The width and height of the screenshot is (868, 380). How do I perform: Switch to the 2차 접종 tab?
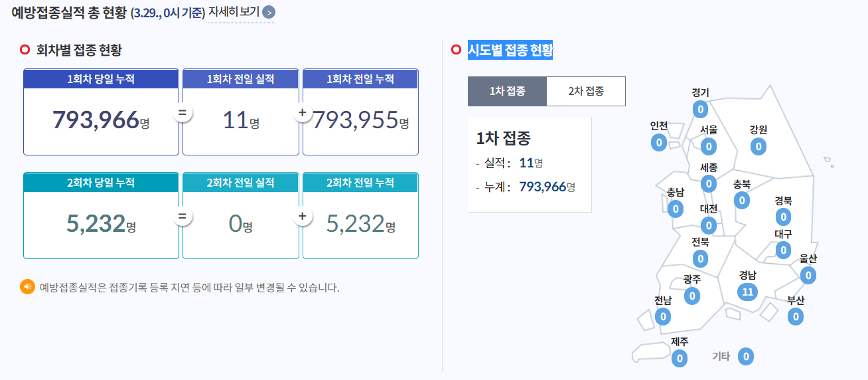pos(586,92)
